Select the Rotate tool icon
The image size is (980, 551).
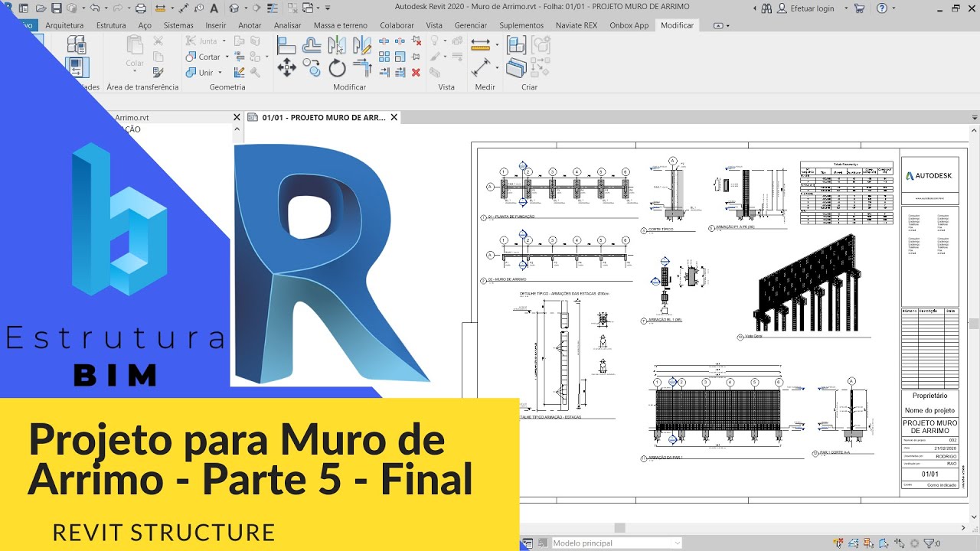coord(337,68)
